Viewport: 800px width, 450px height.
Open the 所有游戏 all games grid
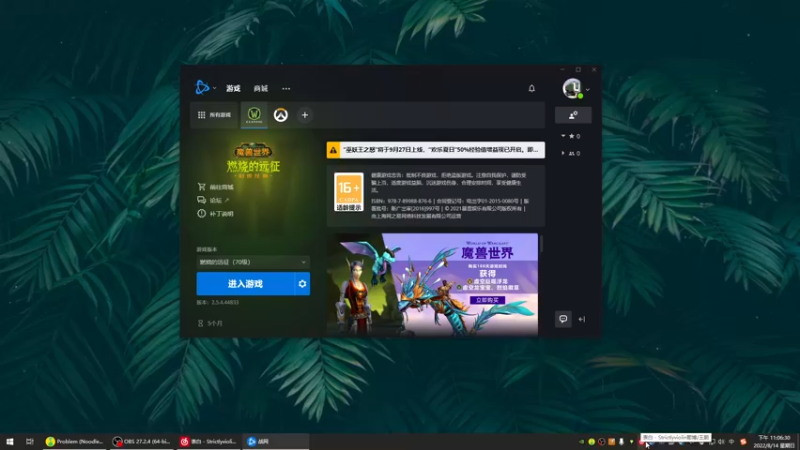click(x=214, y=115)
